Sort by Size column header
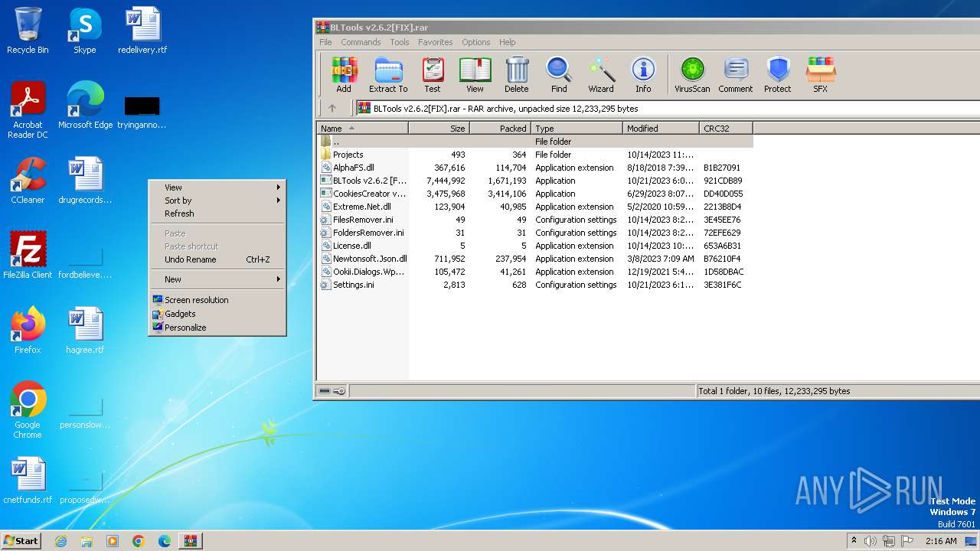The height and width of the screenshot is (551, 980). point(439,129)
